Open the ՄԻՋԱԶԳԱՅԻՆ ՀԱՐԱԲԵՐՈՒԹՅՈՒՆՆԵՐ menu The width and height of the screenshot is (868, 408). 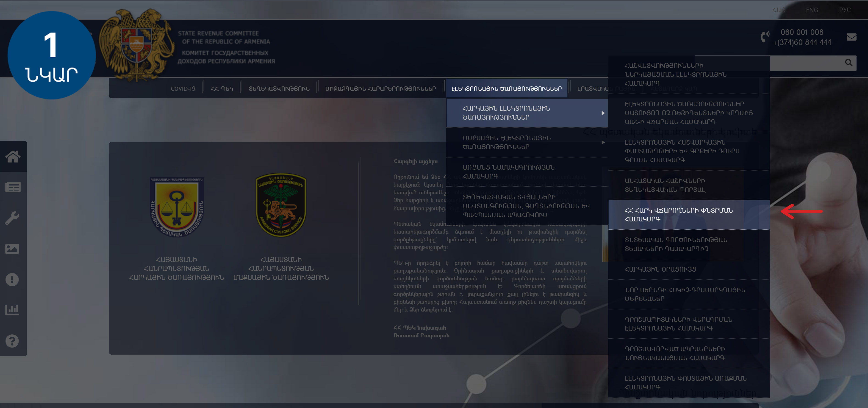coord(380,89)
